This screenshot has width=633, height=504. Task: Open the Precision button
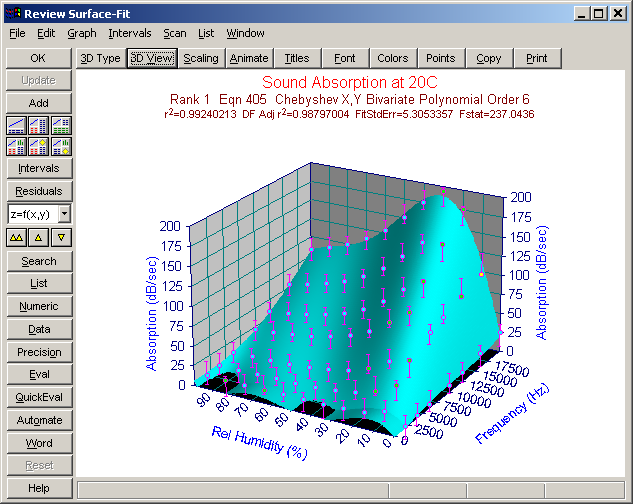pos(39,352)
